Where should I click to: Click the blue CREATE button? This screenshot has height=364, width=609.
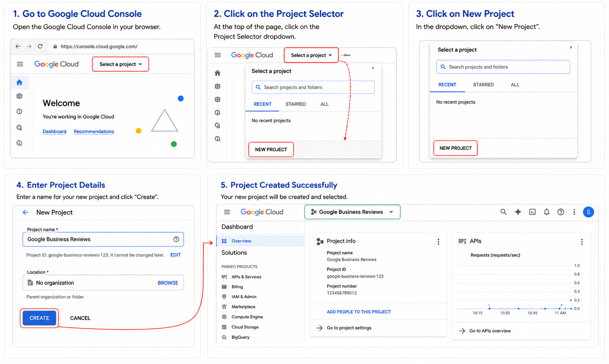click(x=39, y=318)
